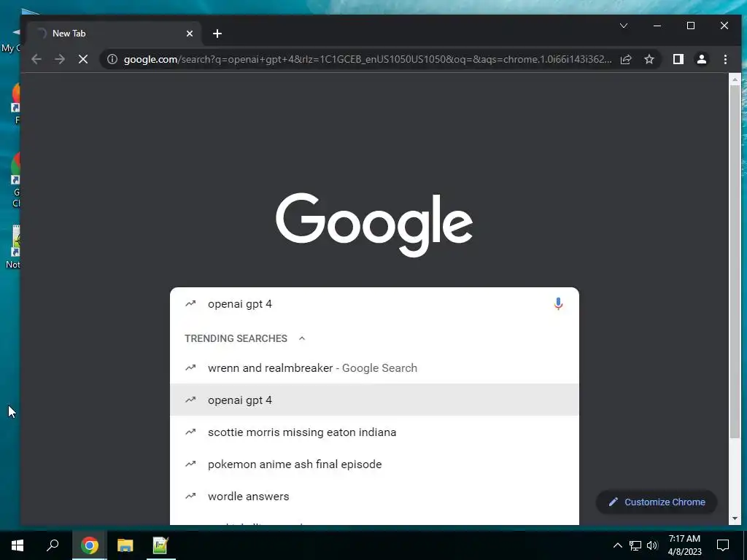Viewport: 747px width, 560px height.
Task: Click the Google logo
Action: [374, 225]
